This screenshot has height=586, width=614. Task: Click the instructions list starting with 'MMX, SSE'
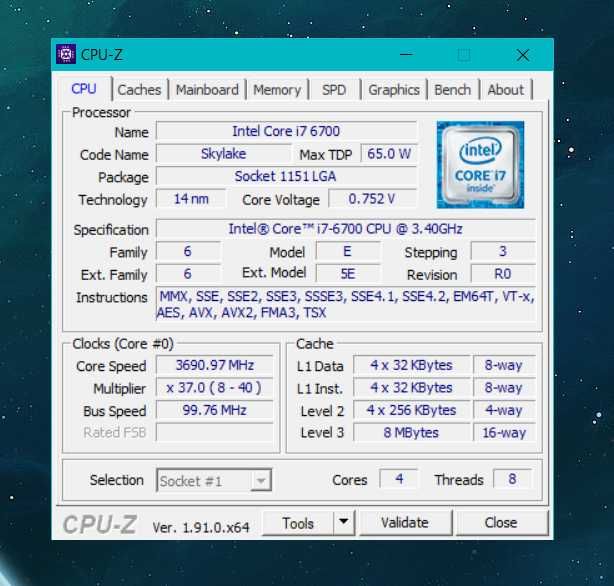click(345, 304)
